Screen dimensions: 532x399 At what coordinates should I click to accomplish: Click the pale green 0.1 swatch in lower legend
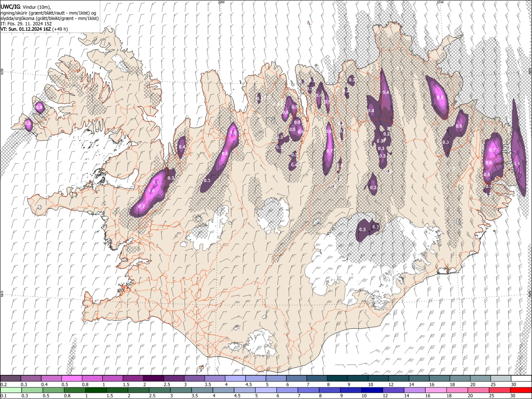pos(10,390)
